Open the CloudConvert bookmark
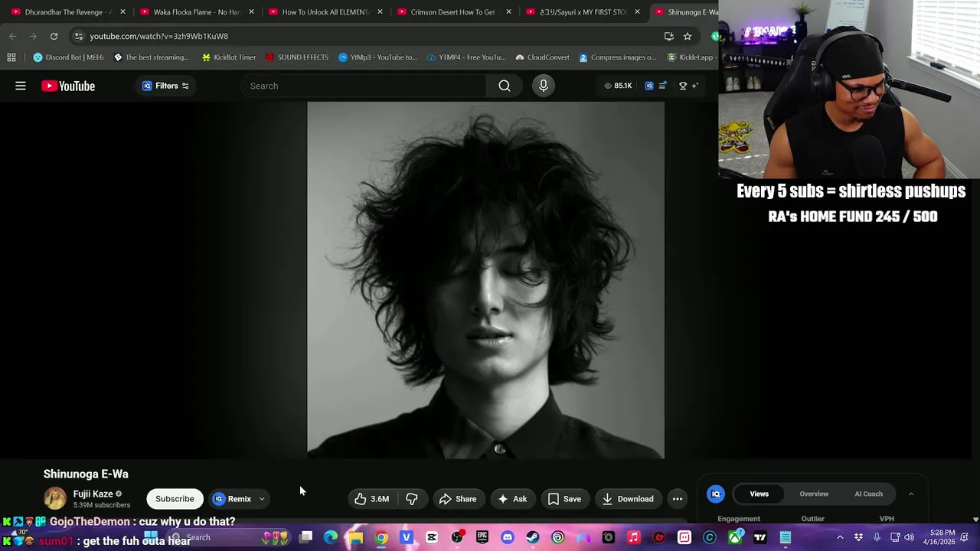The height and width of the screenshot is (551, 980). [542, 57]
